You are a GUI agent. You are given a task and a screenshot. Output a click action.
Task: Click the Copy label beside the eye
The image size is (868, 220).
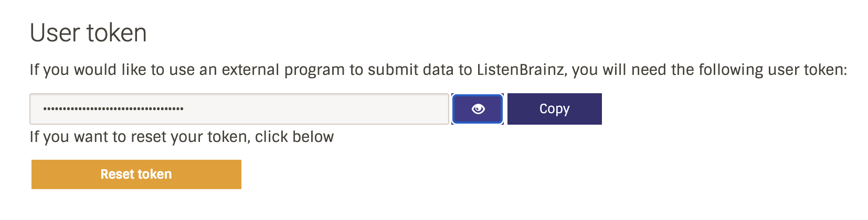(554, 109)
